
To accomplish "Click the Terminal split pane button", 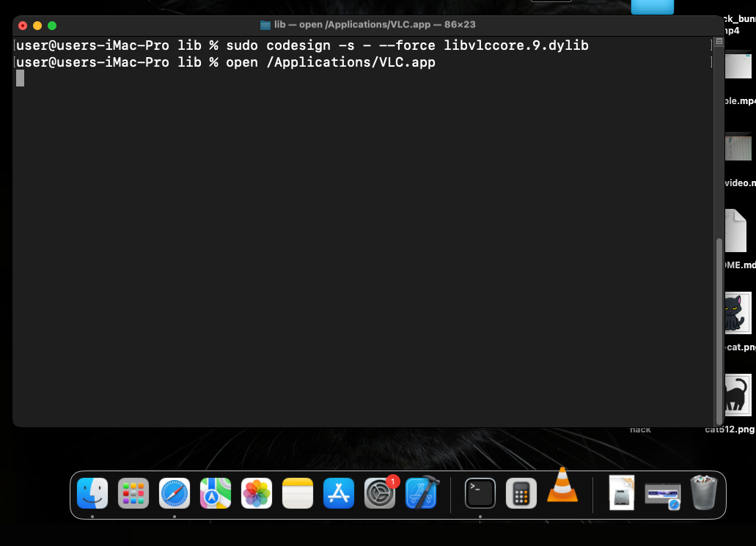I will (719, 42).
